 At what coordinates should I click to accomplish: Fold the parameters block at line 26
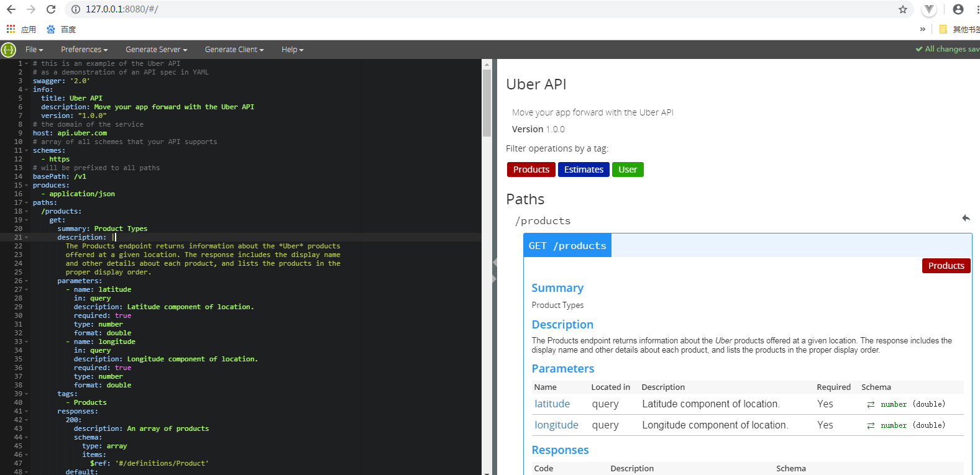[x=26, y=281]
